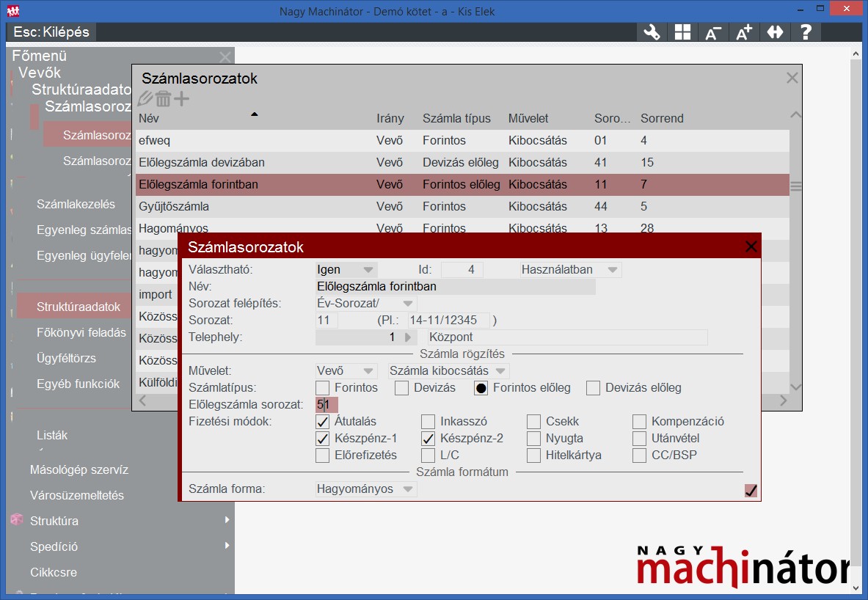Viewport: 868px width, 600px height.
Task: Open Számlakezelés in main menu
Action: click(76, 204)
